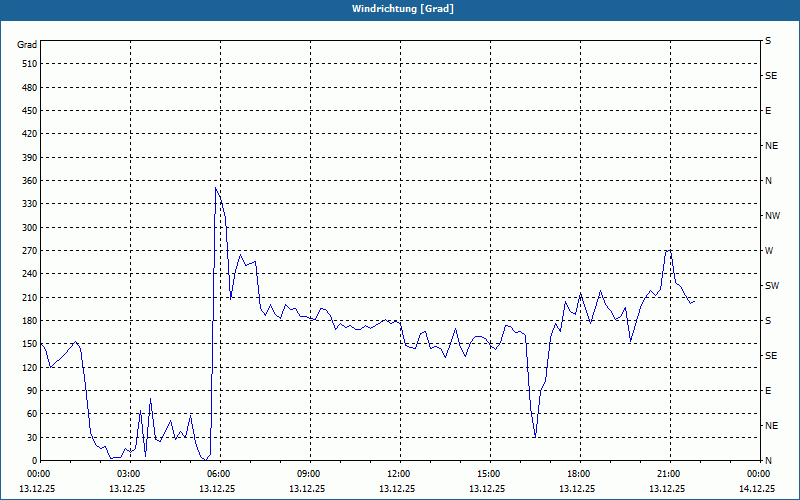800x500 pixels.
Task: Click the 13.12.25 date under 12:00
Action: pos(397,488)
